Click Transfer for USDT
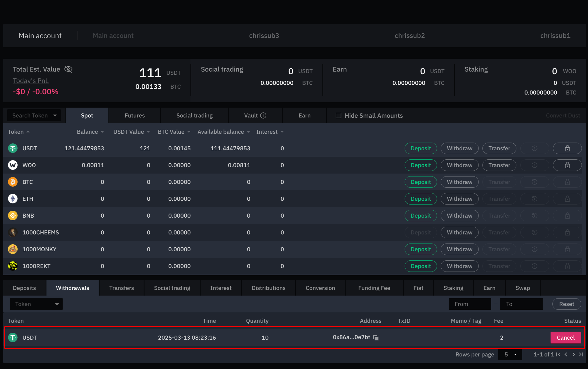588x369 pixels. 499,148
